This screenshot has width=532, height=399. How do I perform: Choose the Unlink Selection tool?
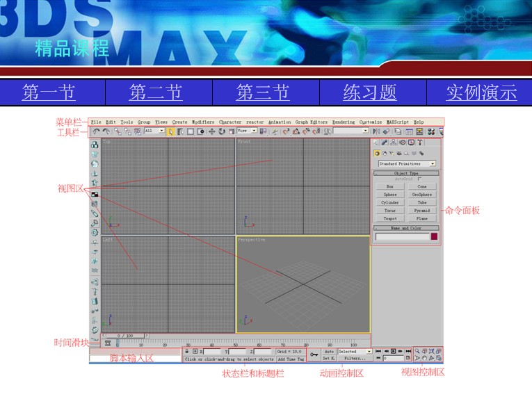pos(127,131)
